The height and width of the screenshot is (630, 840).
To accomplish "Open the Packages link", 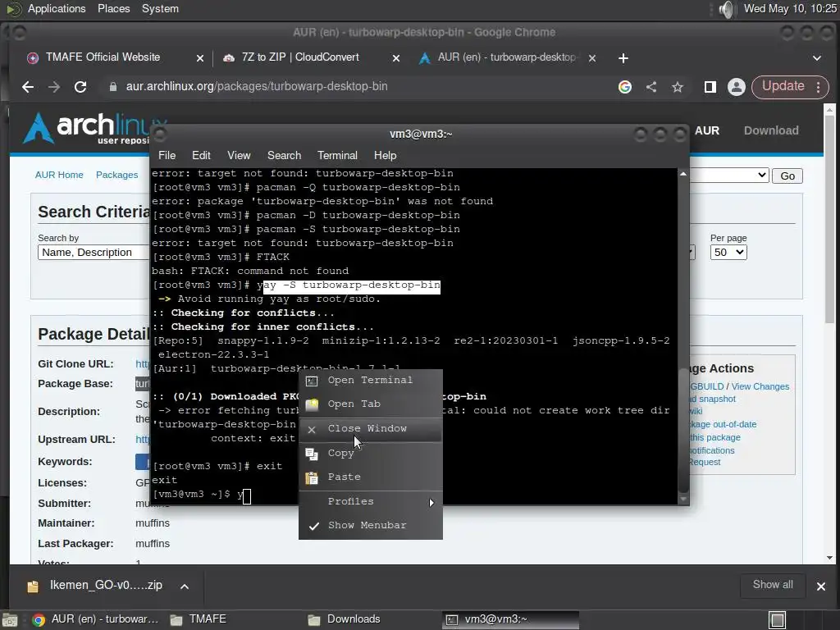I will click(x=116, y=175).
